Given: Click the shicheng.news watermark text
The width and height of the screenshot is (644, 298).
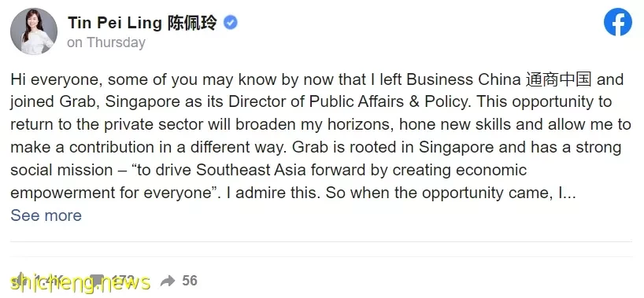Looking at the screenshot, I should click(x=80, y=282).
